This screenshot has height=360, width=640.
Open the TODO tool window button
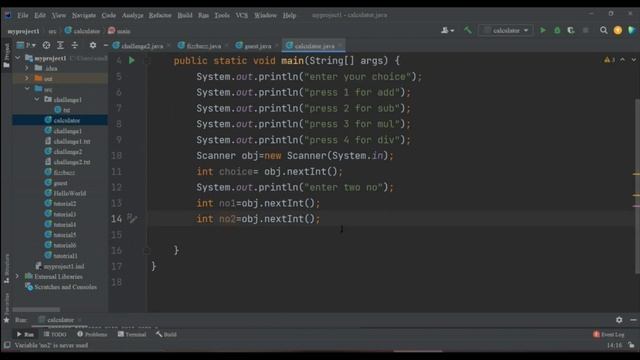point(55,334)
